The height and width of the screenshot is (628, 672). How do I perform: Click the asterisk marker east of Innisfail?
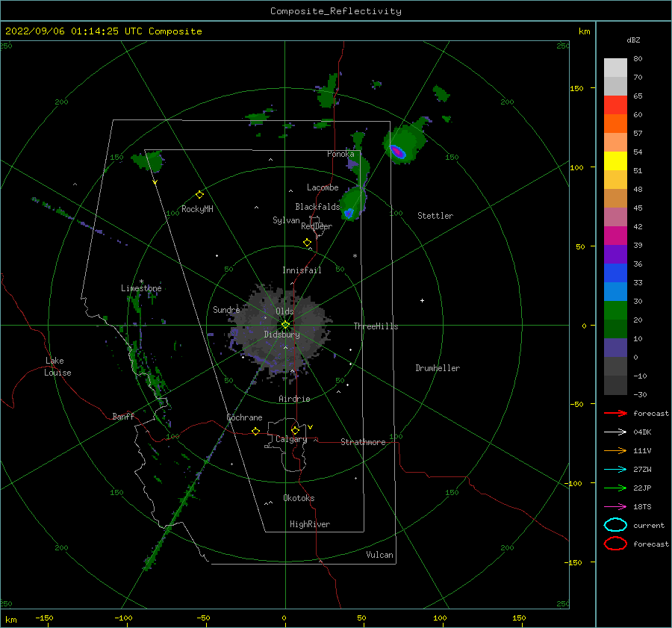pos(355,256)
